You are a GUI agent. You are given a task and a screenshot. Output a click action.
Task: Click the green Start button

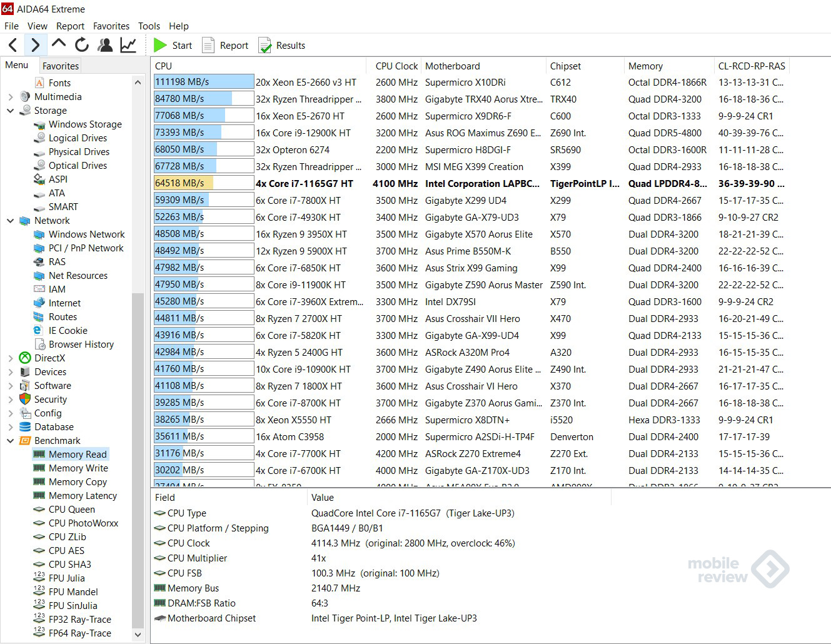point(173,45)
